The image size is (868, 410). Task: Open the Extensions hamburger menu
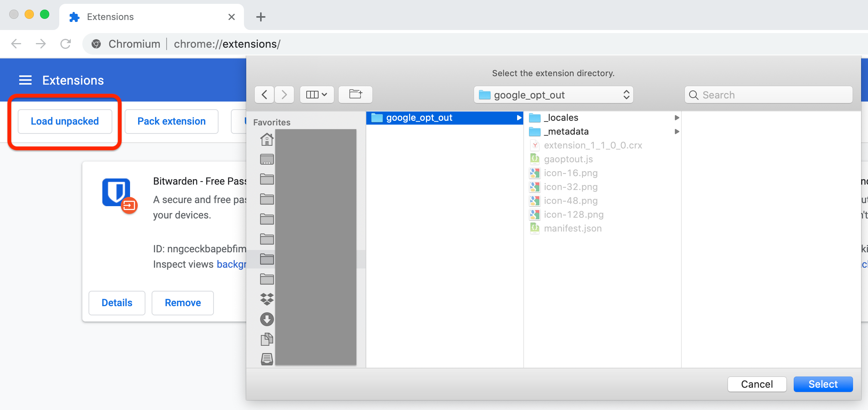click(25, 80)
